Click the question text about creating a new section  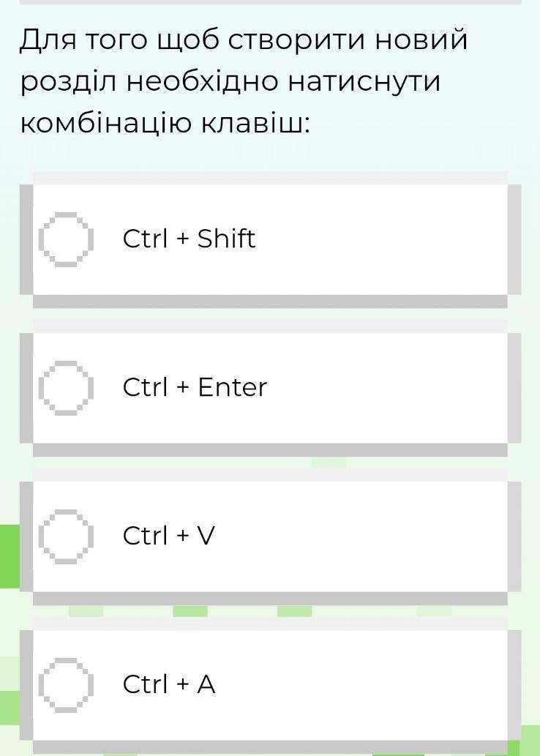(241, 81)
